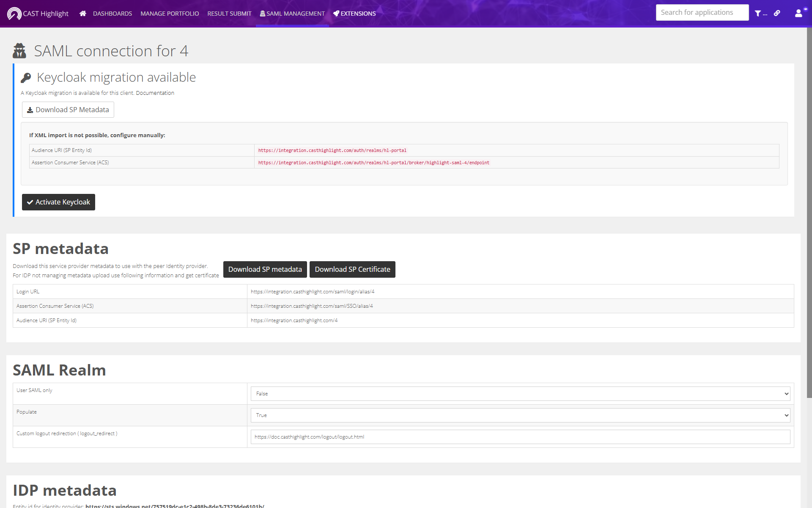Download SP Metadata in the Keycloak section

point(68,110)
